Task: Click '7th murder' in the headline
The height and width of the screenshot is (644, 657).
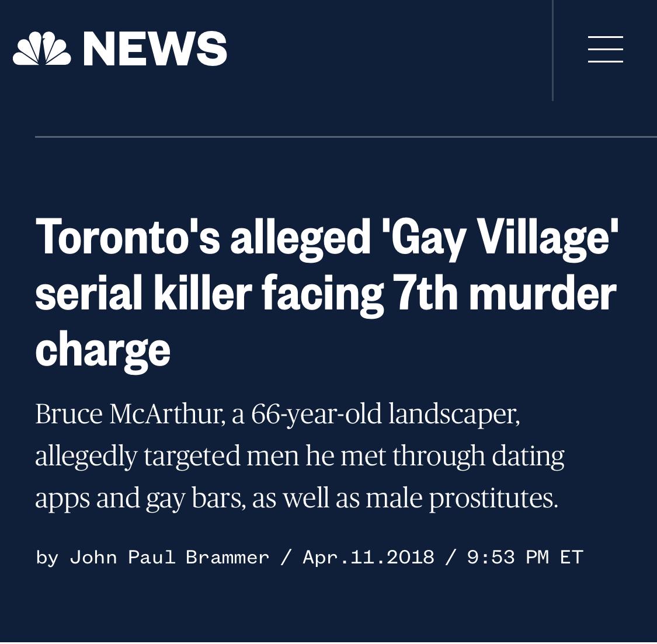Action: pos(505,293)
